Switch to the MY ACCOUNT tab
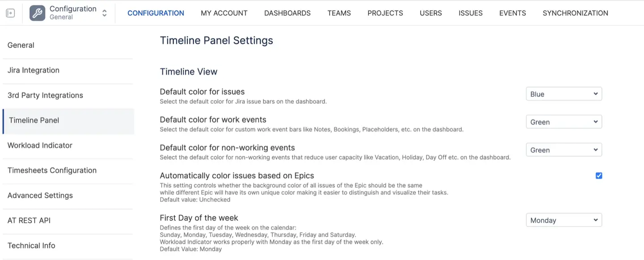This screenshot has height=260, width=644. (x=224, y=13)
